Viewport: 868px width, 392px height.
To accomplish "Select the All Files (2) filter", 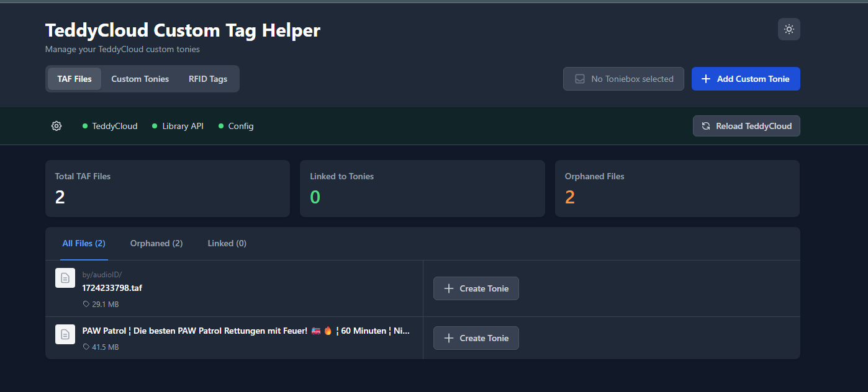I will point(84,243).
